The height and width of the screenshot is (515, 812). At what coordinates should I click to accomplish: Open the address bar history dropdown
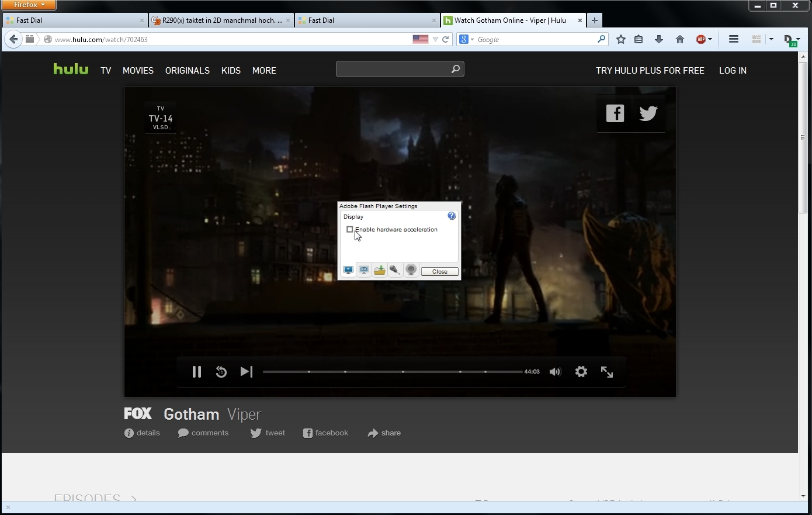(435, 40)
